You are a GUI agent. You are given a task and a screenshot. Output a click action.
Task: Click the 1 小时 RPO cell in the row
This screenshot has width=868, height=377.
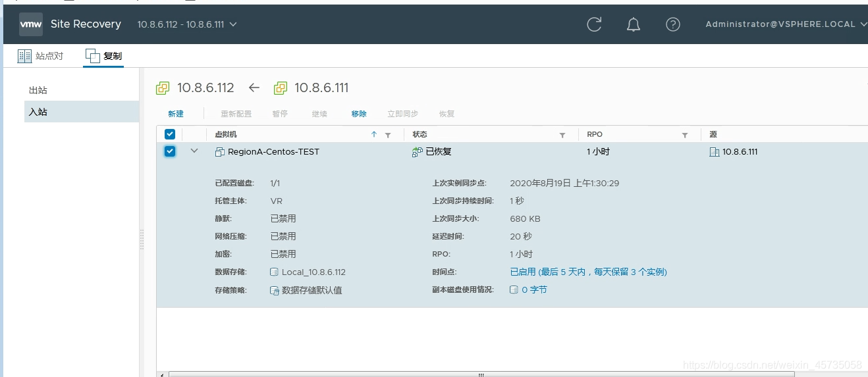(598, 151)
